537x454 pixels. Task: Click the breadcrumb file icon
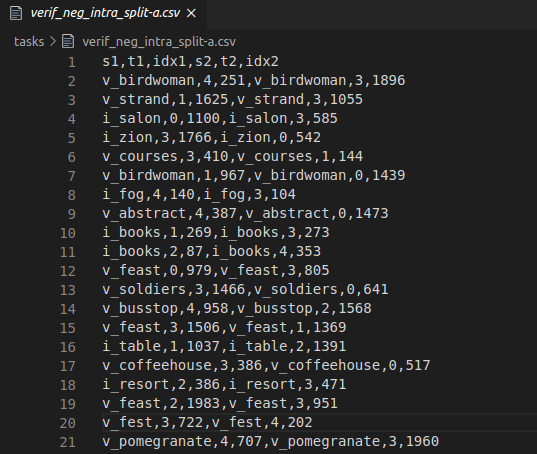(x=68, y=41)
